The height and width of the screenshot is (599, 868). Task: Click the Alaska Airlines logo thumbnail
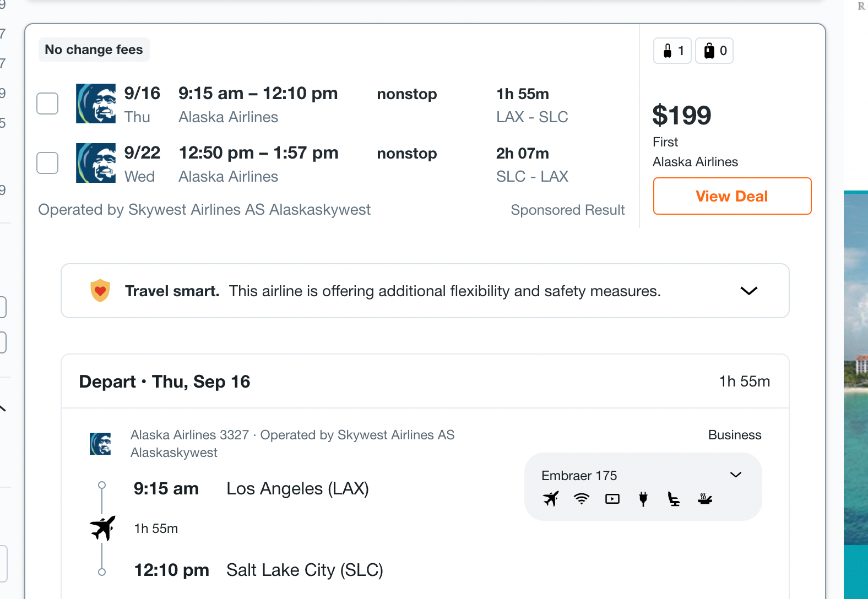point(96,104)
